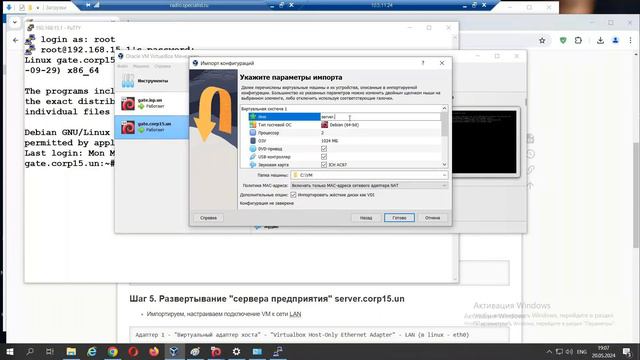The height and width of the screenshot is (360, 640).
Task: Open File Explorer from taskbar
Action: tap(71, 351)
